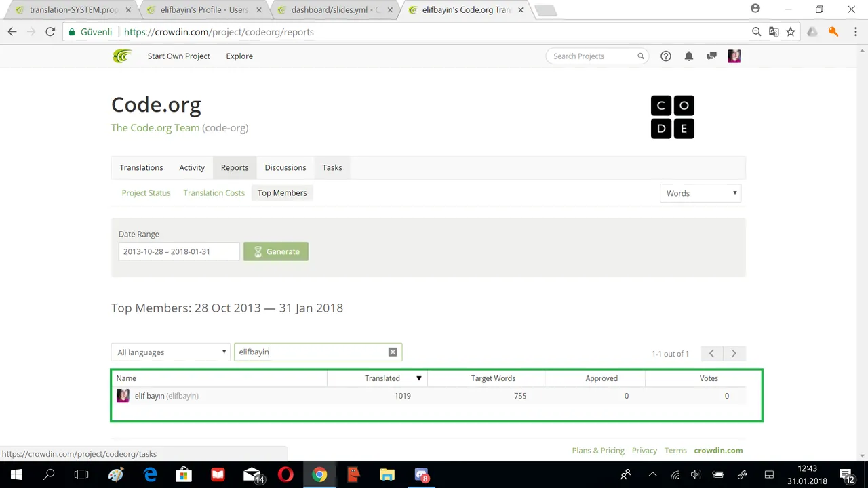Open the Chrome profile icon
The height and width of the screenshot is (488, 868).
pyautogui.click(x=755, y=9)
